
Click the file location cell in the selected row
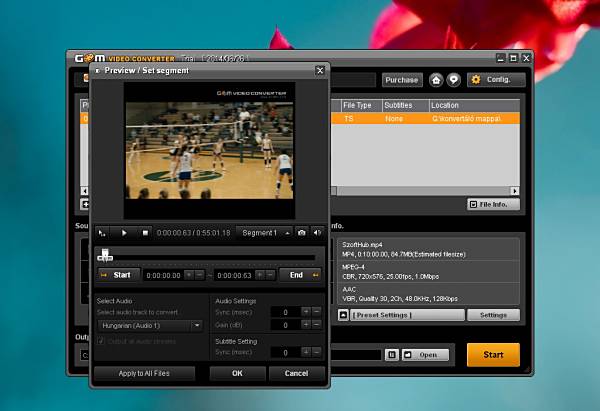pos(466,119)
